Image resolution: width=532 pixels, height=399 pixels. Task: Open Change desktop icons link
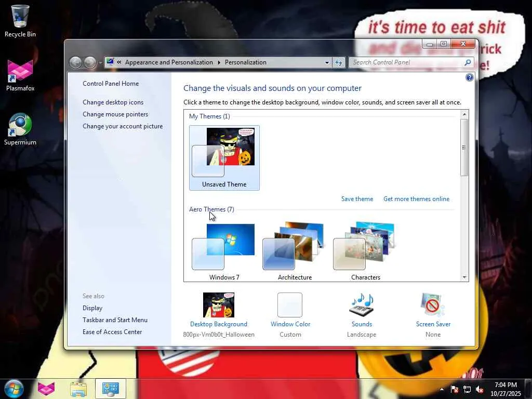coord(113,102)
